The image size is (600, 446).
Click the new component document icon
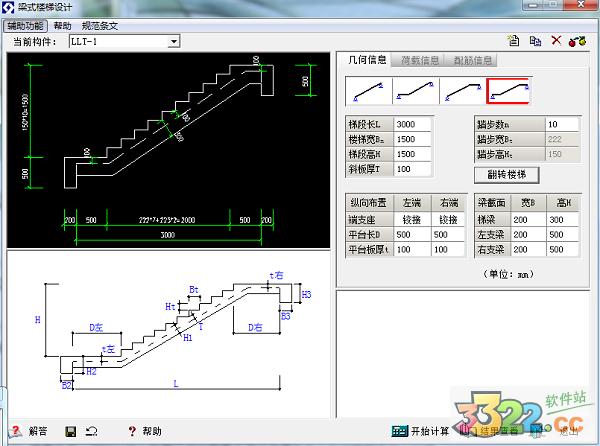[x=514, y=41]
